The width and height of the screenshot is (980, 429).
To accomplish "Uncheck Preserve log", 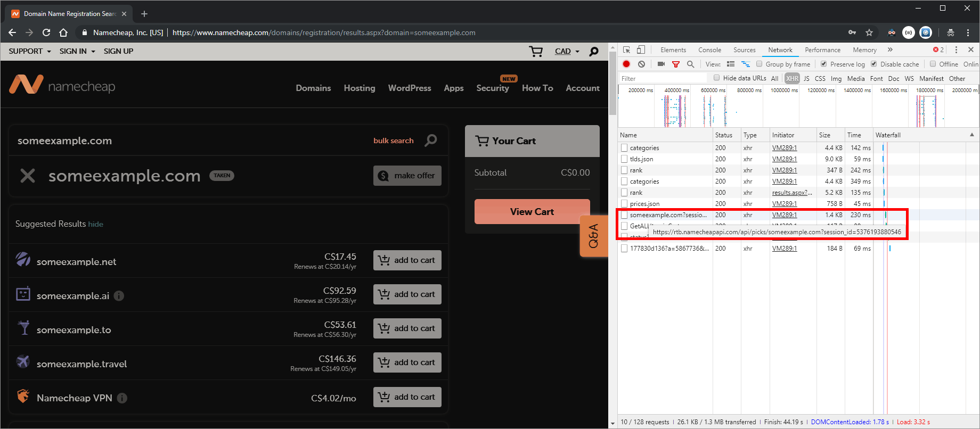I will coord(824,64).
